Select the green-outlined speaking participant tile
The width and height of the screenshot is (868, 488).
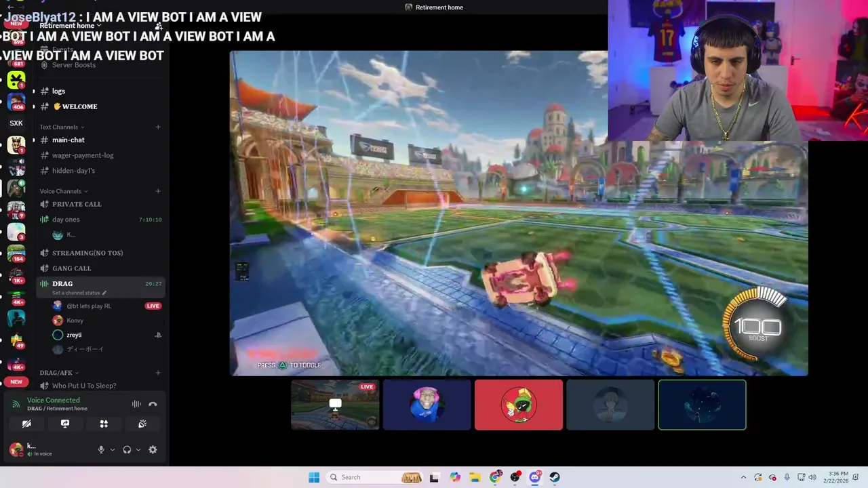(x=703, y=405)
